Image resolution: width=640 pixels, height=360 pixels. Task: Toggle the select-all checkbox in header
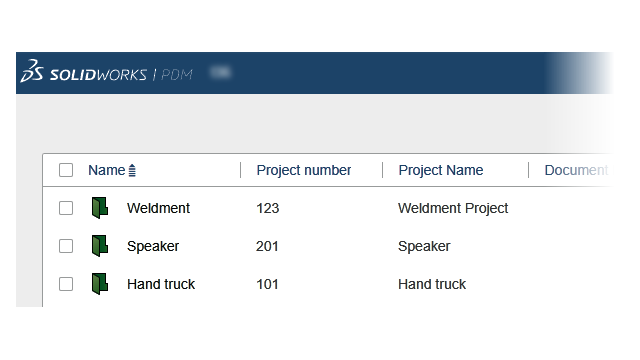point(66,170)
